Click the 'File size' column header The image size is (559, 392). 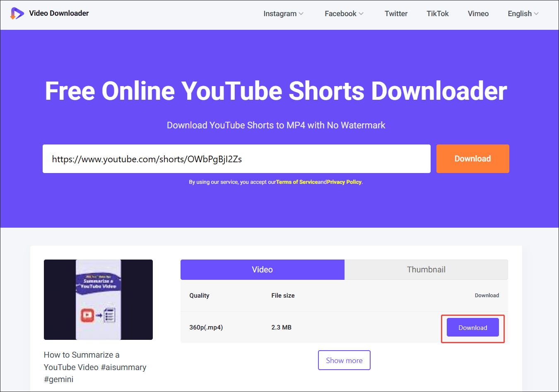tap(283, 296)
